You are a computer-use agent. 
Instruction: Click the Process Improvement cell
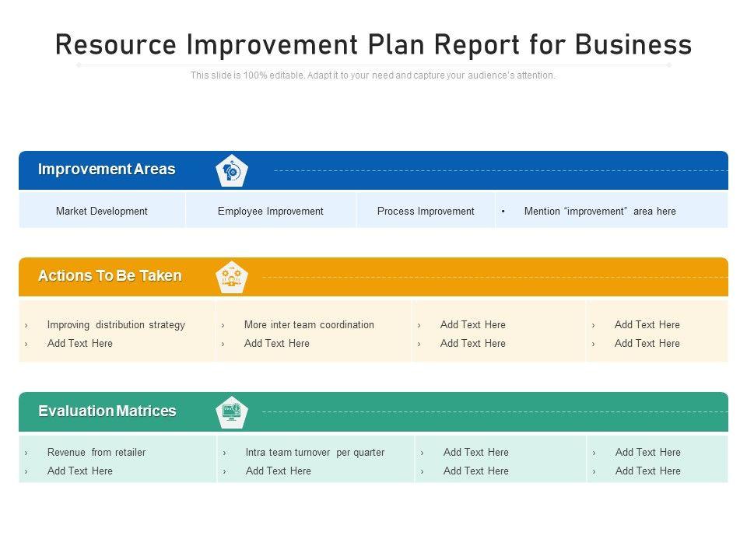coord(426,211)
